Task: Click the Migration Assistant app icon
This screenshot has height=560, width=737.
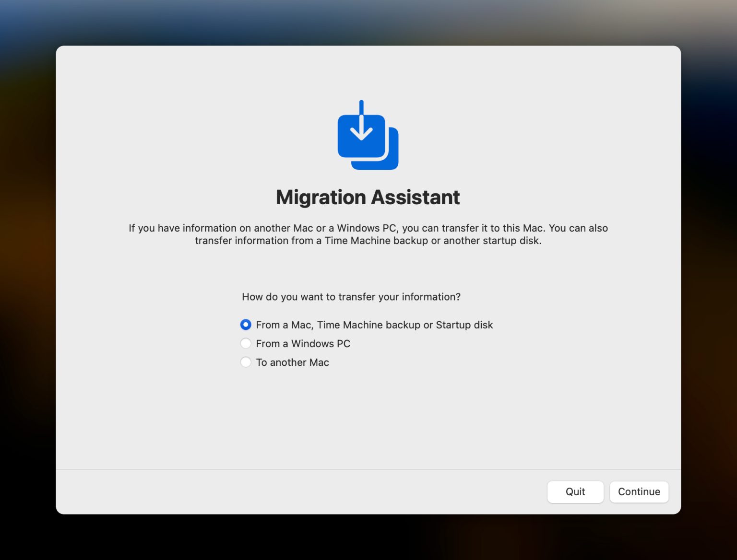Action: click(x=367, y=135)
